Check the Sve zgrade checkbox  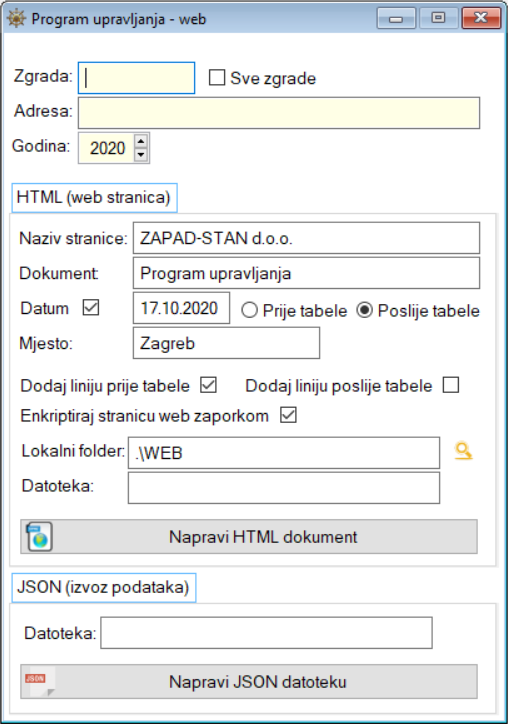(x=217, y=77)
